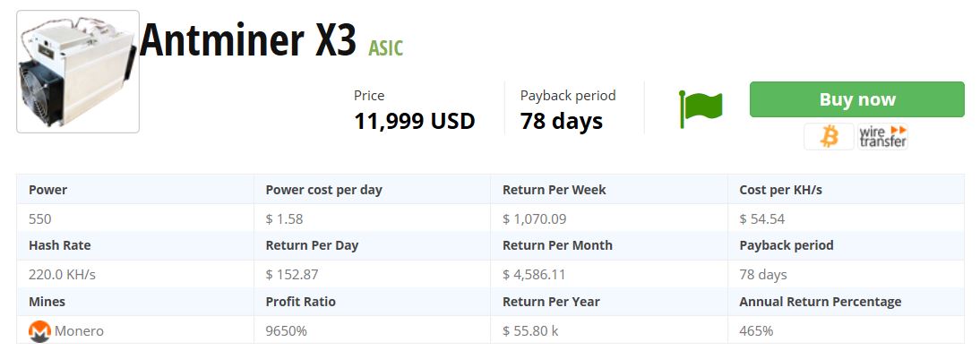Open the Antminer X3 product image

[x=78, y=72]
